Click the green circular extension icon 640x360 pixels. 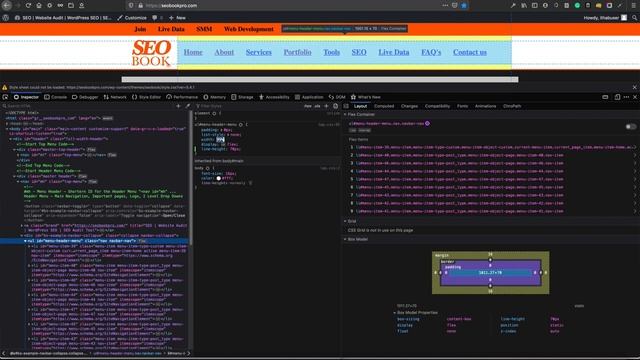coord(577,6)
